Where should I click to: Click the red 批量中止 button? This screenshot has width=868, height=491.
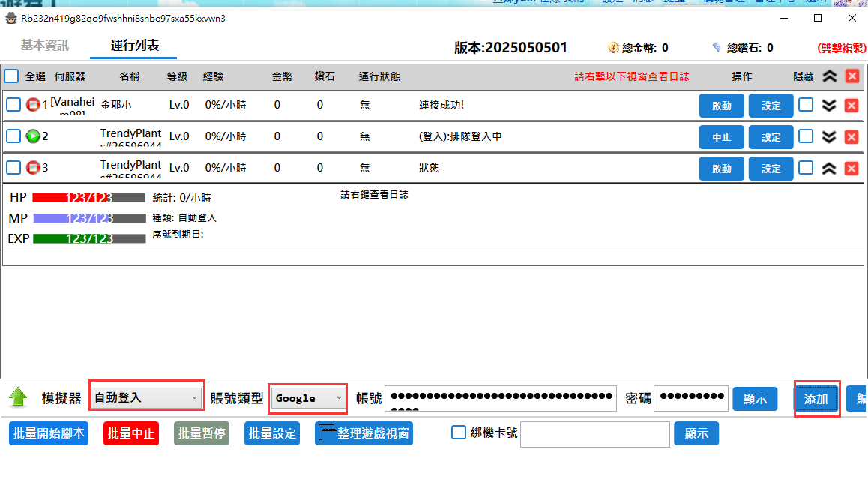click(x=131, y=433)
